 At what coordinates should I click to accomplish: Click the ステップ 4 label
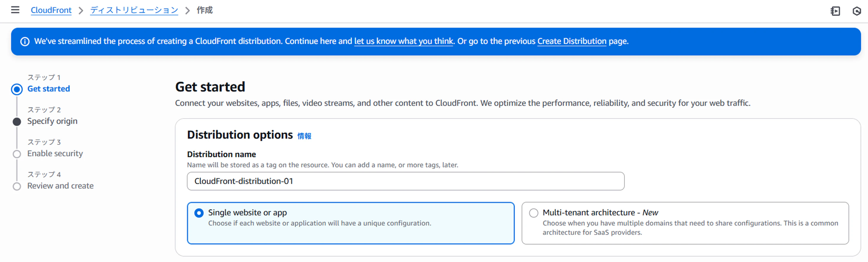(x=44, y=175)
